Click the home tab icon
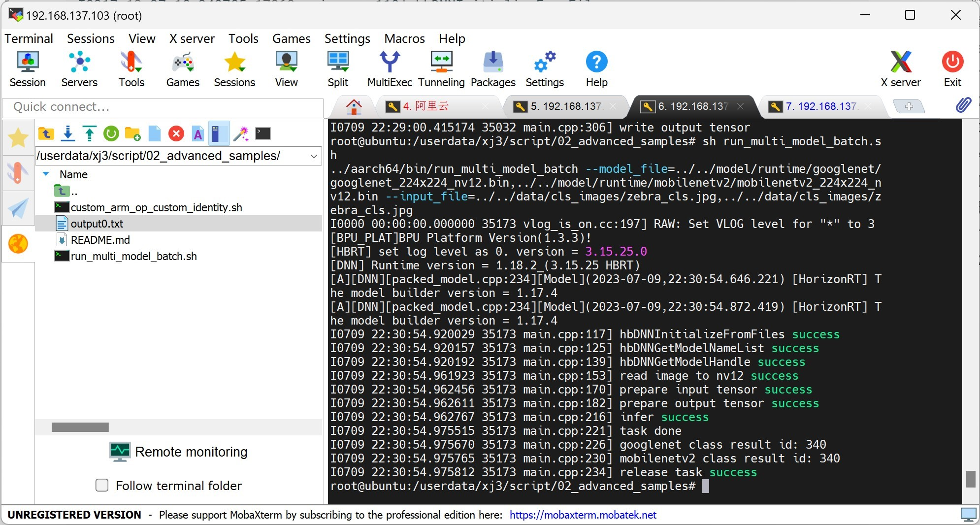The image size is (980, 525). (354, 106)
